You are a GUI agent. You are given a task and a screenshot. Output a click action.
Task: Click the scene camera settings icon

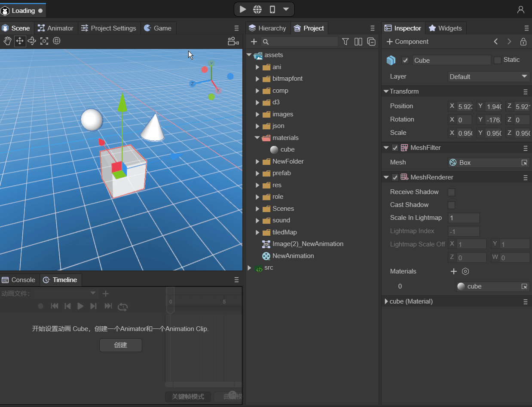click(x=233, y=41)
